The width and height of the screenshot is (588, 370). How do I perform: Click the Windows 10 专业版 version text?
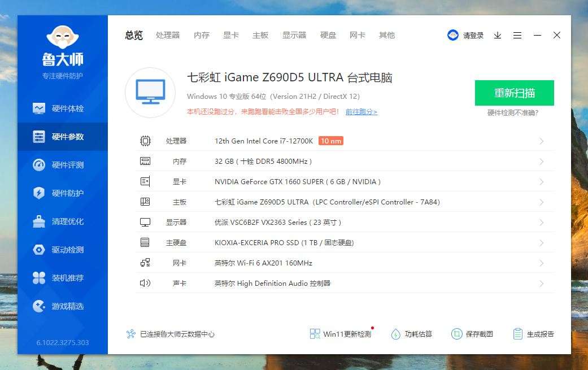(x=273, y=97)
